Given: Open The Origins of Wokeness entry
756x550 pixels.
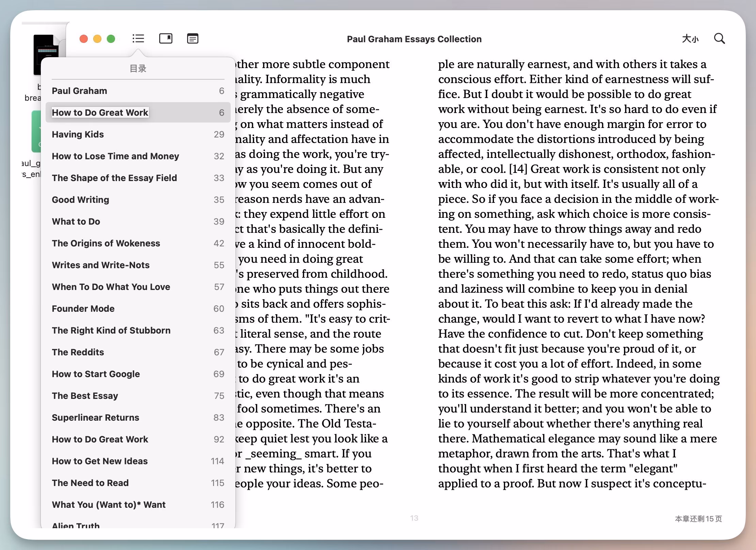Looking at the screenshot, I should (x=106, y=243).
